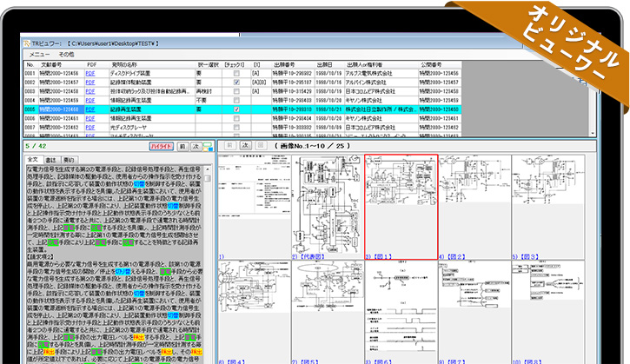Uncheck the checkbox in row 0002
This screenshot has height=364, width=630.
click(x=236, y=82)
